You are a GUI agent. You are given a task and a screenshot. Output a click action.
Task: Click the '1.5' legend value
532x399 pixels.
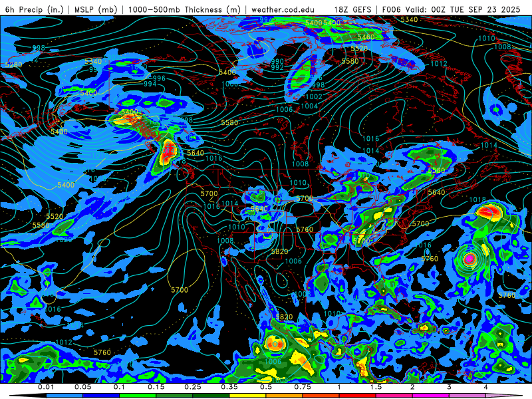376,387
